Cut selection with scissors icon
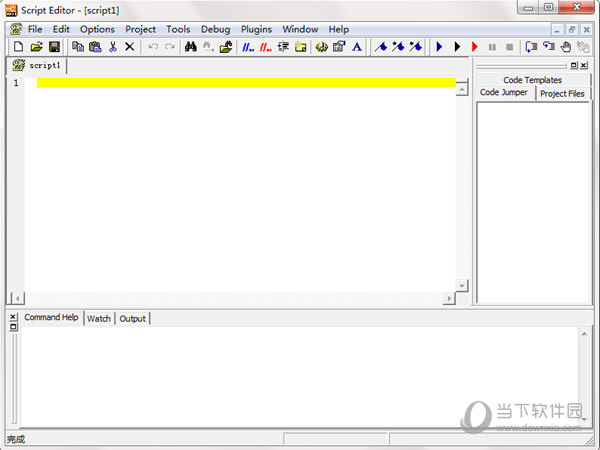 pos(112,47)
